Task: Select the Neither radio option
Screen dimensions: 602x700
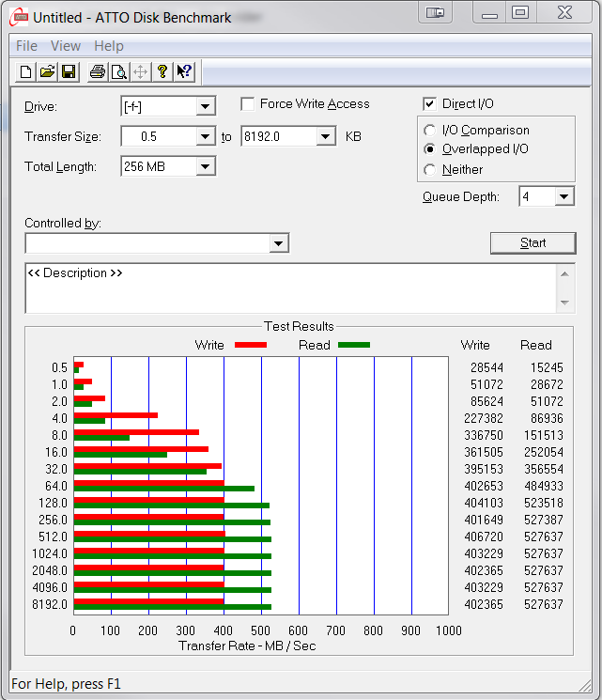Action: click(430, 170)
